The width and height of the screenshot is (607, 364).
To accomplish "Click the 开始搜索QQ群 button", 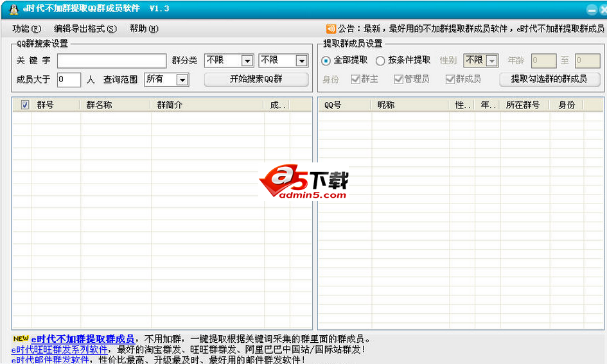I will click(x=256, y=80).
